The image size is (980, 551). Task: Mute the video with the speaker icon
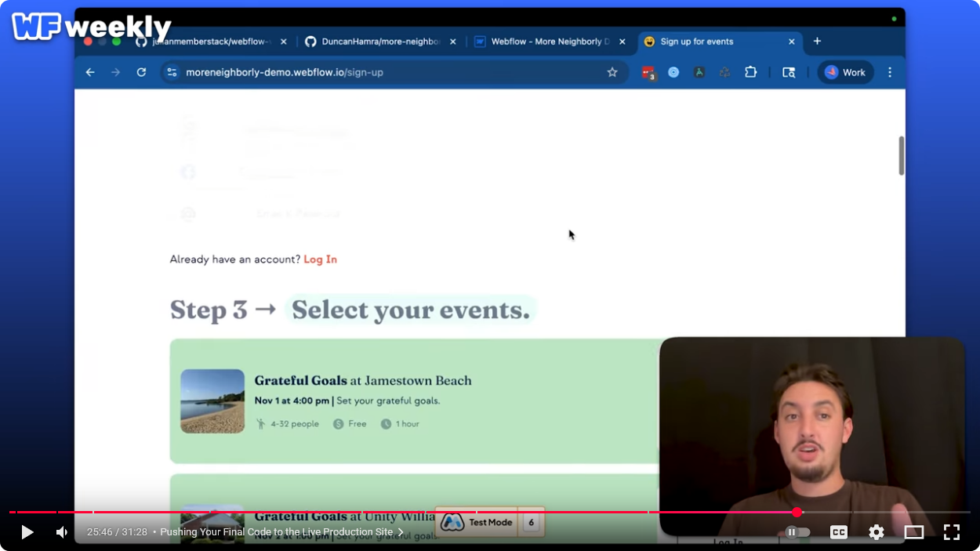click(x=62, y=532)
